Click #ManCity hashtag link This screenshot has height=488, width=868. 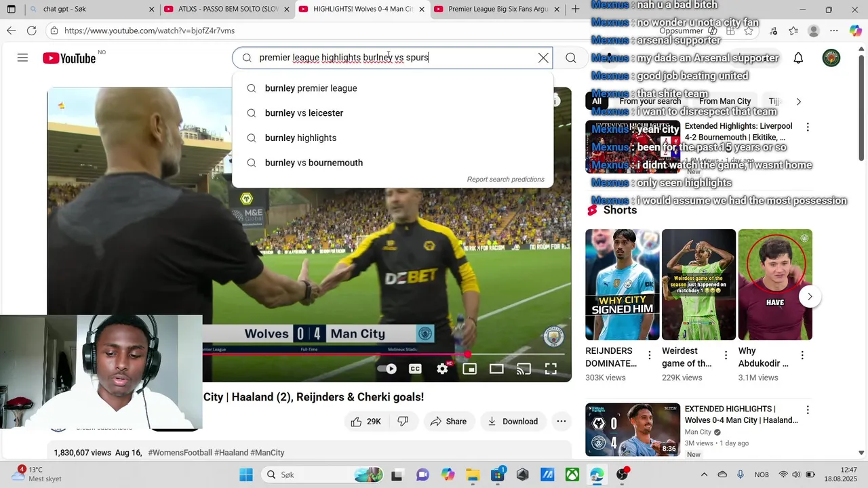click(x=267, y=453)
